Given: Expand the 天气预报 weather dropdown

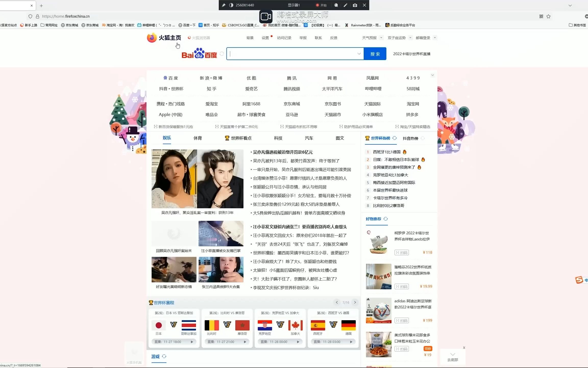Looking at the screenshot, I should click(381, 38).
